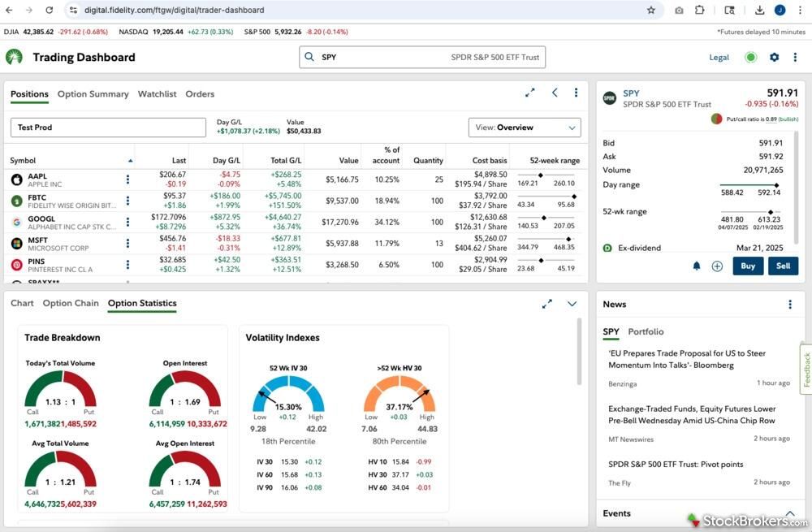Collapse the Option Statistics panel chevron
The height and width of the screenshot is (532, 812).
[572, 304]
